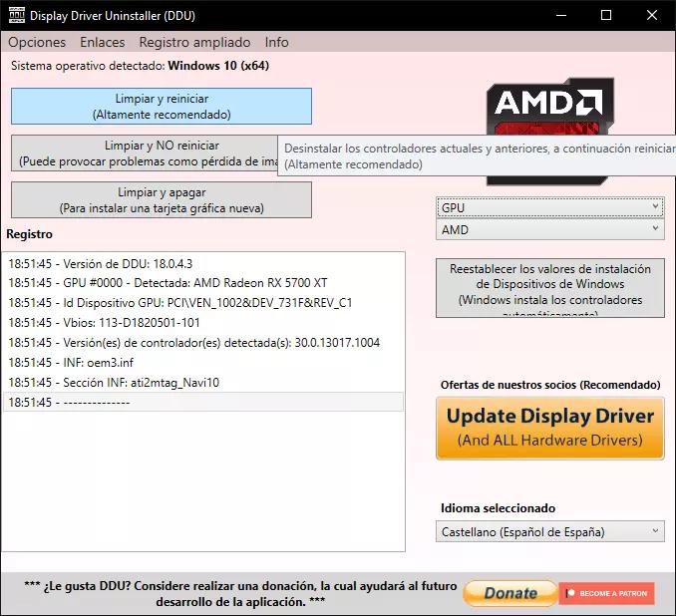Click Limpiar y NO reiniciar button

click(145, 154)
